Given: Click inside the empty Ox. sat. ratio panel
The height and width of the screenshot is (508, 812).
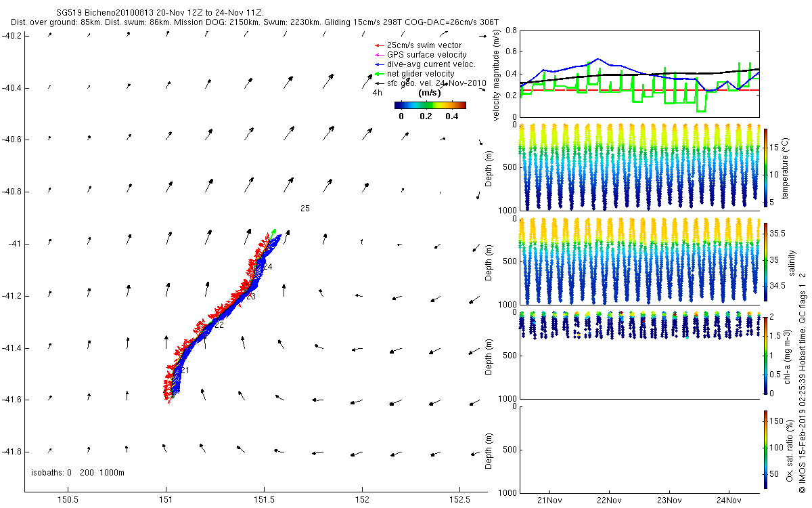Looking at the screenshot, I should coord(639,449).
